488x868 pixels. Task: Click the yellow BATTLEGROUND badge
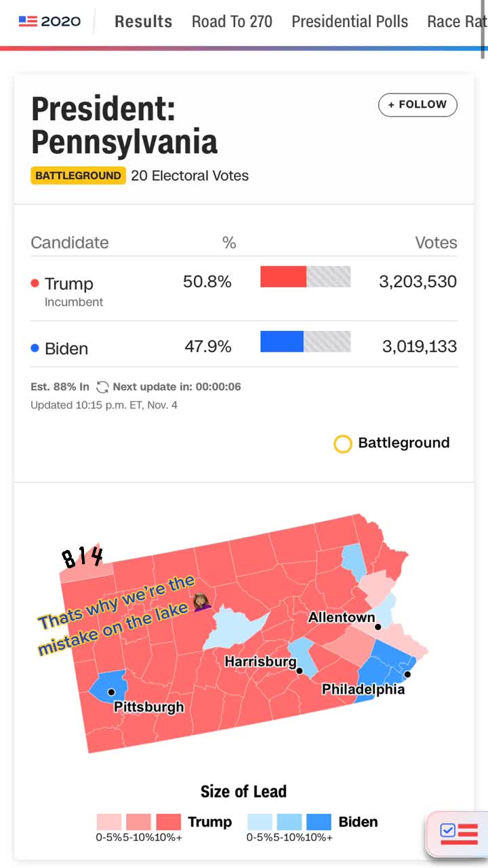tap(78, 176)
